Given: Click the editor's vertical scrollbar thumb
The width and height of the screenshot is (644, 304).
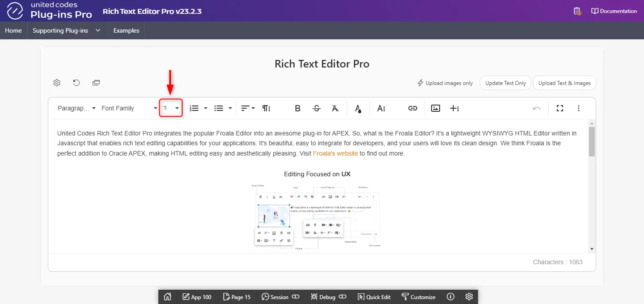Looking at the screenshot, I should (x=592, y=141).
